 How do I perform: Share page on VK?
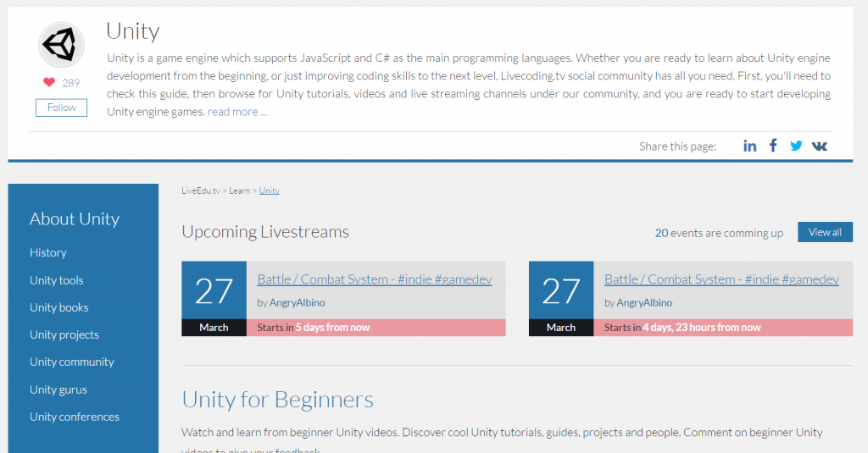coord(820,146)
